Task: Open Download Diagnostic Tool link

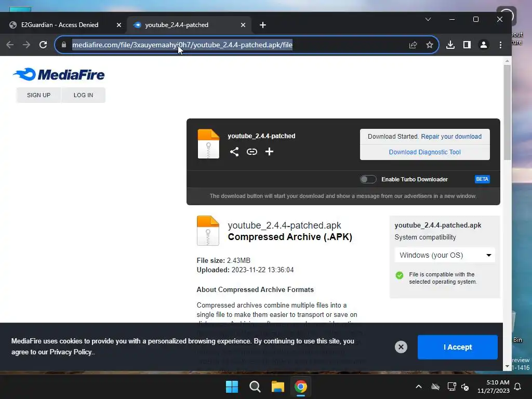Action: (424, 152)
